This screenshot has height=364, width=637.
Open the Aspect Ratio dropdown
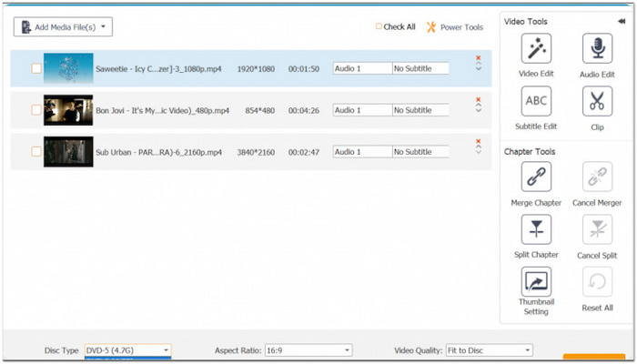(x=309, y=350)
